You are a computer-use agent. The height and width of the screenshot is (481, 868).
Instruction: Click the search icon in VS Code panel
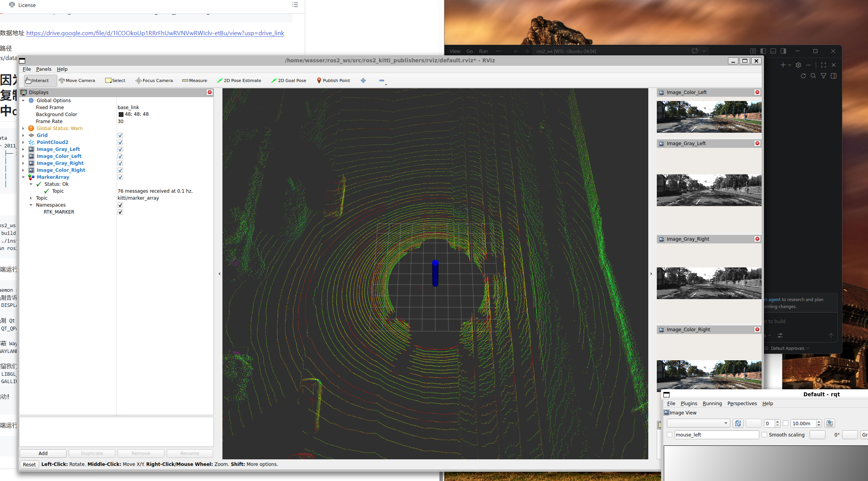click(813, 76)
